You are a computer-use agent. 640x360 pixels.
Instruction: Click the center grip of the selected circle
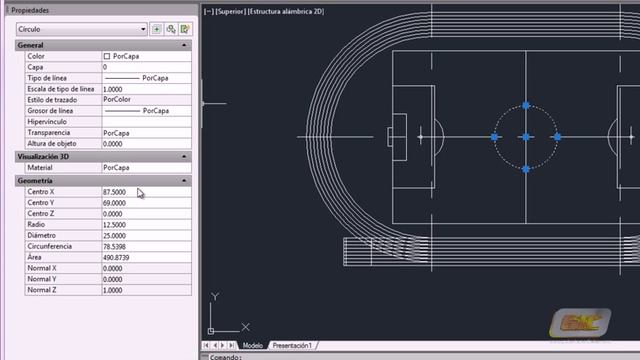click(x=526, y=137)
